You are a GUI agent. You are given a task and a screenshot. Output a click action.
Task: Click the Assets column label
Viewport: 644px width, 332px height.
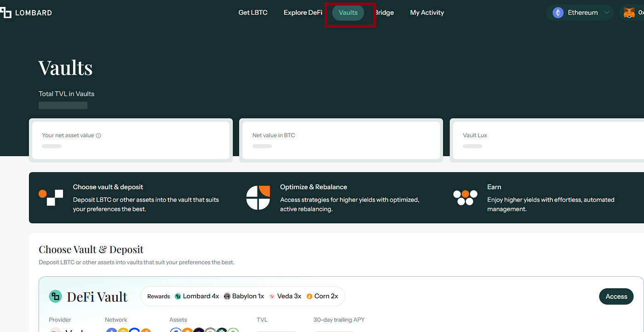178,320
